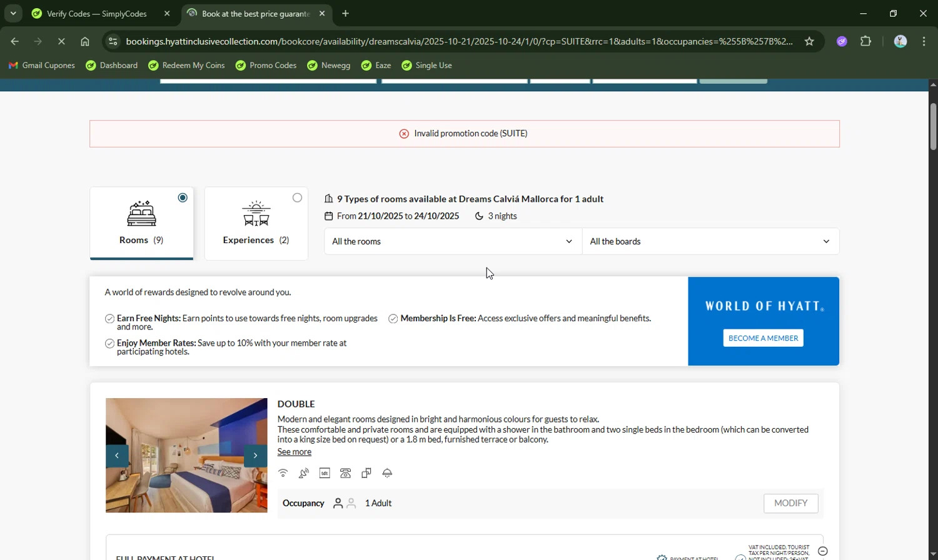Open a new browser tab
938x560 pixels.
[x=346, y=14]
